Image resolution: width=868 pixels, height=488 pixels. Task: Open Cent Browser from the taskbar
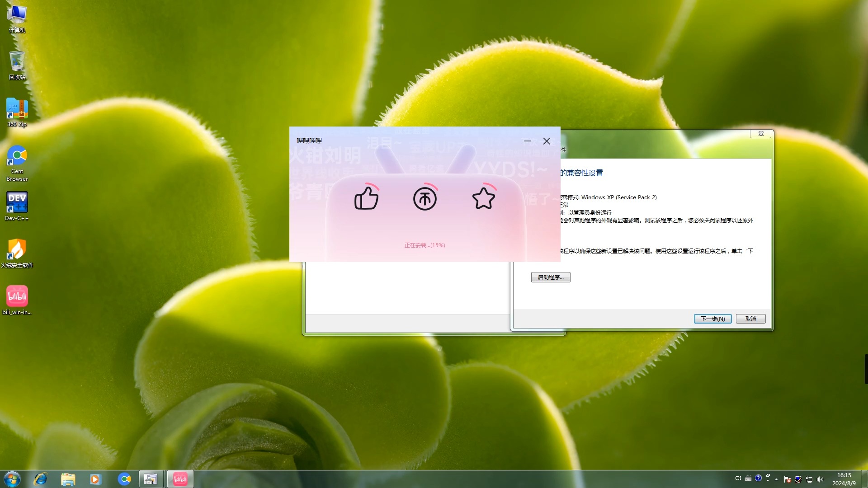click(124, 479)
